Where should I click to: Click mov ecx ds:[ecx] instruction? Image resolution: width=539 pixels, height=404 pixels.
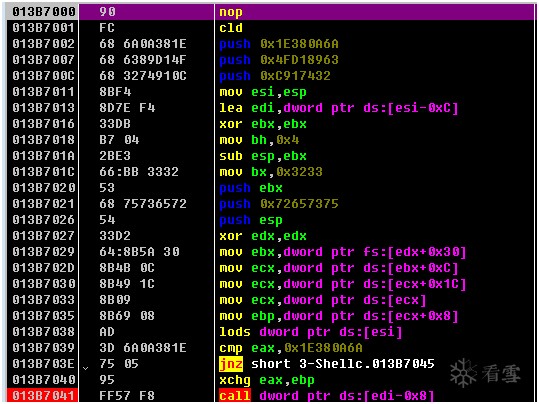323,299
